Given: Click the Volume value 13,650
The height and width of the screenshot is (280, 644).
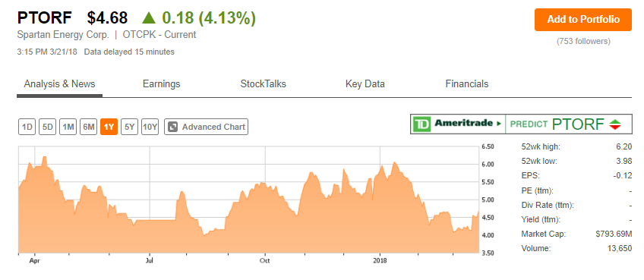Looking at the screenshot, I should point(620,248).
